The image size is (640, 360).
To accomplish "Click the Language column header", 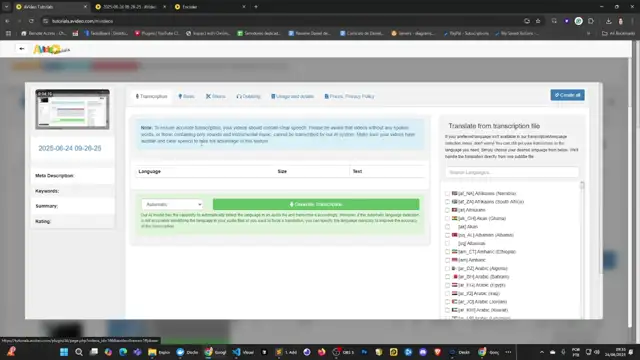I will pyautogui.click(x=149, y=171).
